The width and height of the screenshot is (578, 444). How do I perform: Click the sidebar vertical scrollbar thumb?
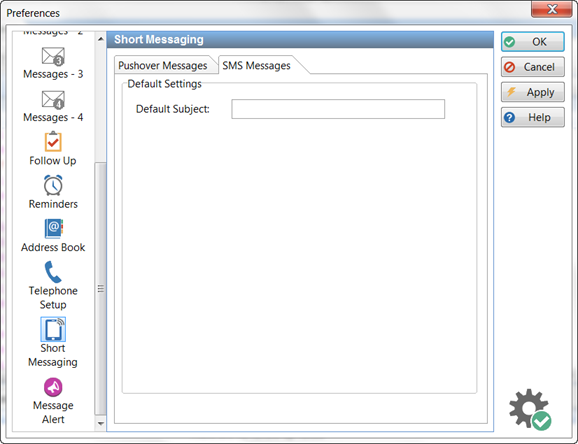point(101,288)
